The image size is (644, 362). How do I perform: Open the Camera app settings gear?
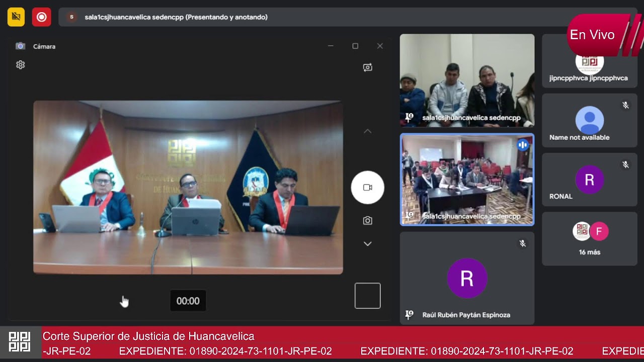coord(20,65)
